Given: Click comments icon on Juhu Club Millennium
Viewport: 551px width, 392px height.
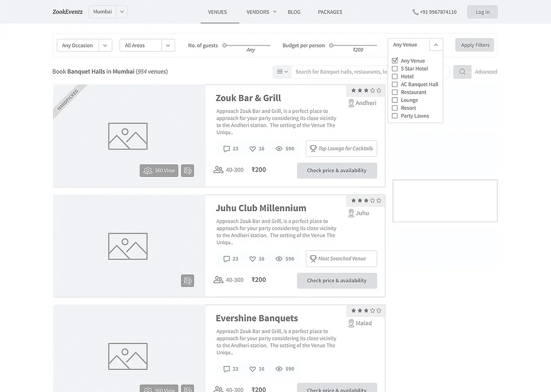Looking at the screenshot, I should pos(226,259).
